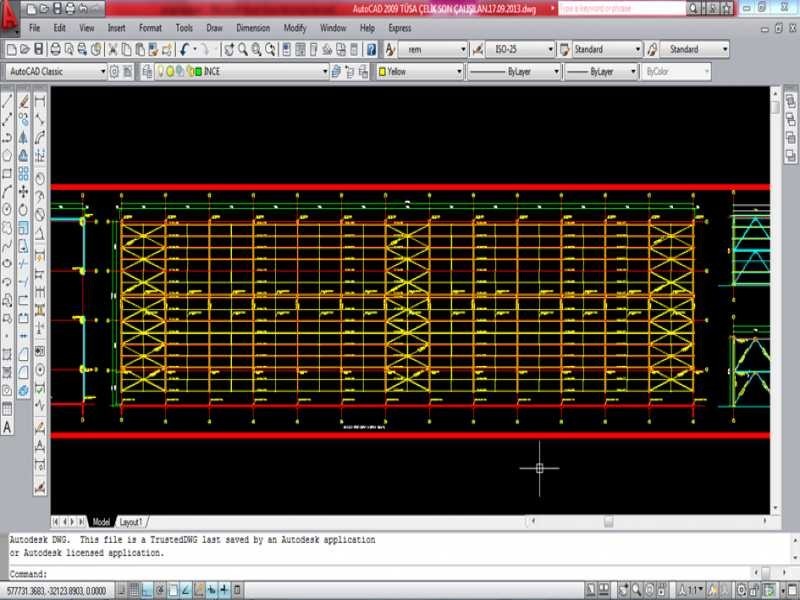Open the AutoCAD Classic workspace dropdown
The width and height of the screenshot is (800, 600).
[101, 72]
